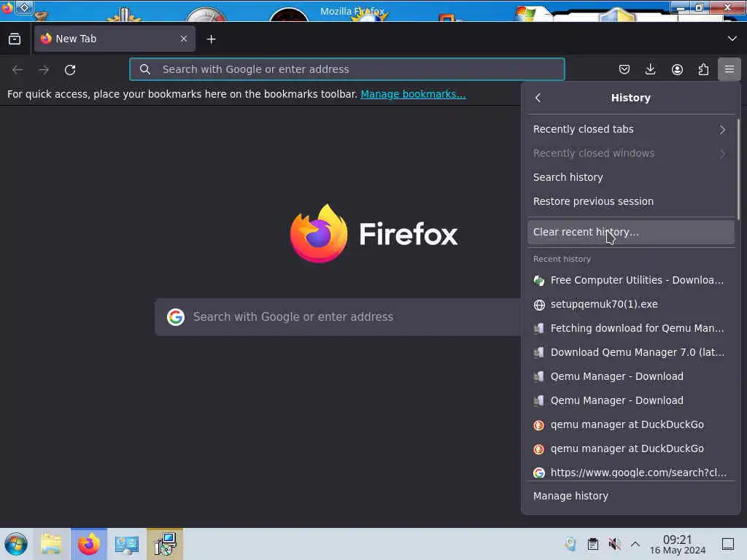
Task: Reload the current page
Action: [70, 69]
